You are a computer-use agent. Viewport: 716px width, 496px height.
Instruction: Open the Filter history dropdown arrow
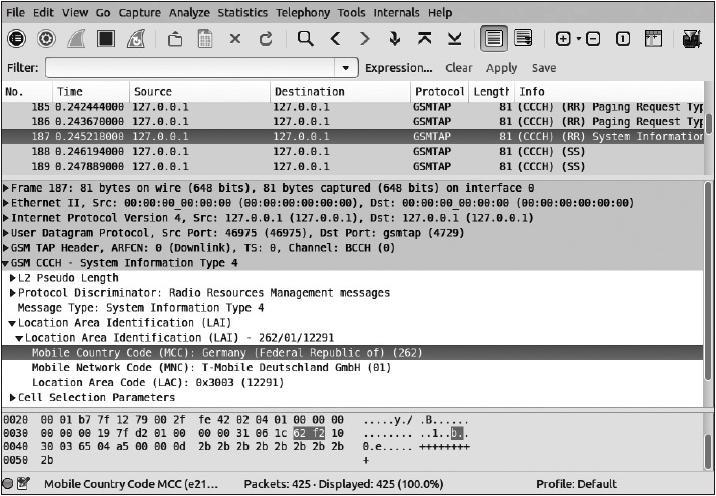pos(346,68)
